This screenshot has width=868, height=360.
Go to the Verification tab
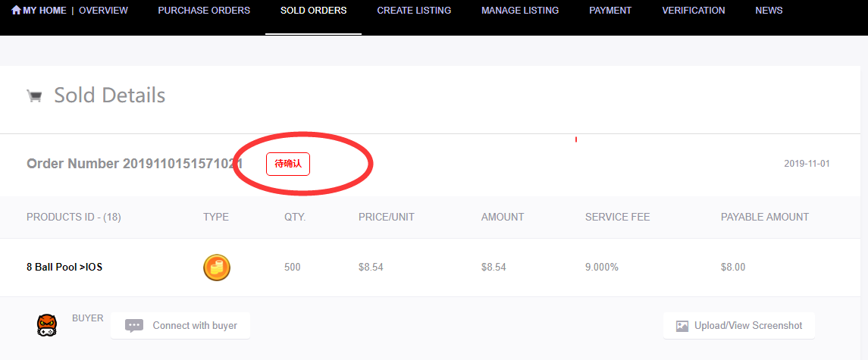coord(693,11)
